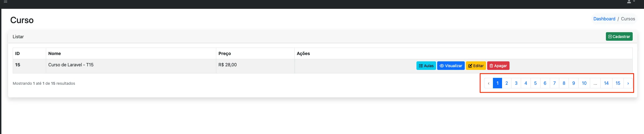
Task: Click the course name Curso de Laravel - T15
Action: tap(71, 65)
